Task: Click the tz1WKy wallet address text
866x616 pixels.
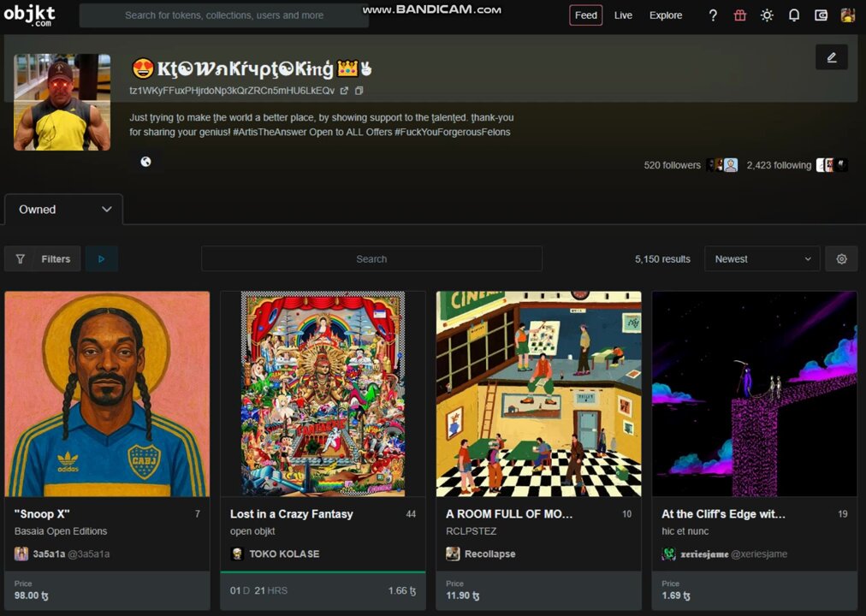Action: (x=232, y=91)
